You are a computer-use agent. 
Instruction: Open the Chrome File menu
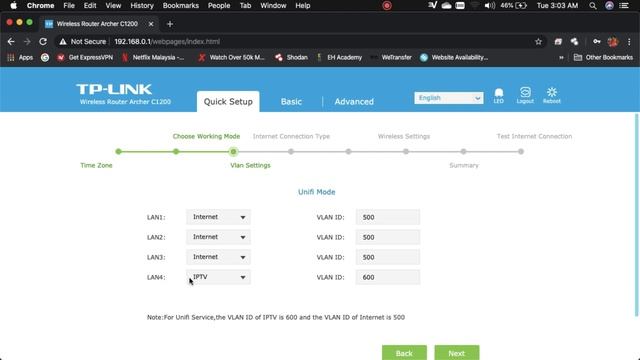coord(69,6)
